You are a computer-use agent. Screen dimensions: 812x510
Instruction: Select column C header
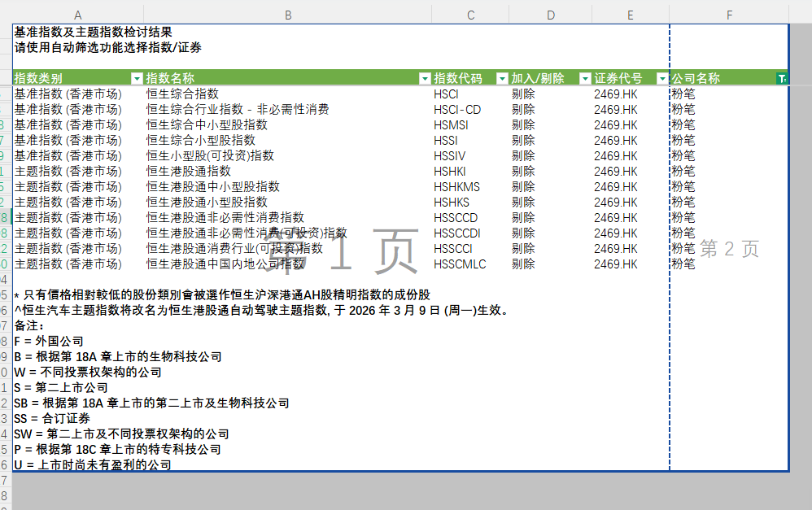pos(470,15)
